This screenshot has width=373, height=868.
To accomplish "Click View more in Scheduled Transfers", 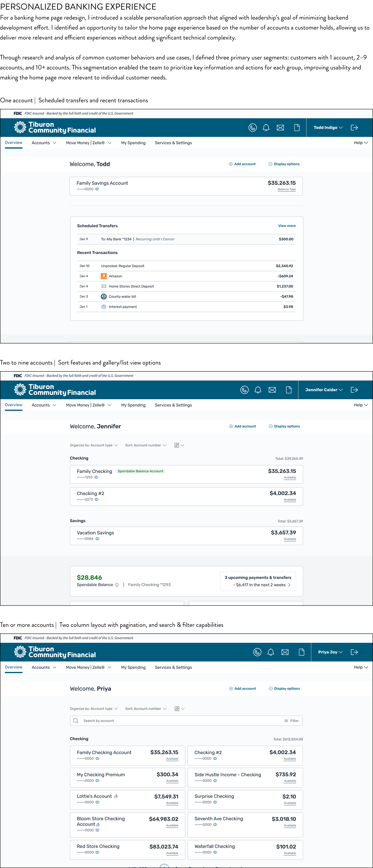I will click(x=287, y=226).
